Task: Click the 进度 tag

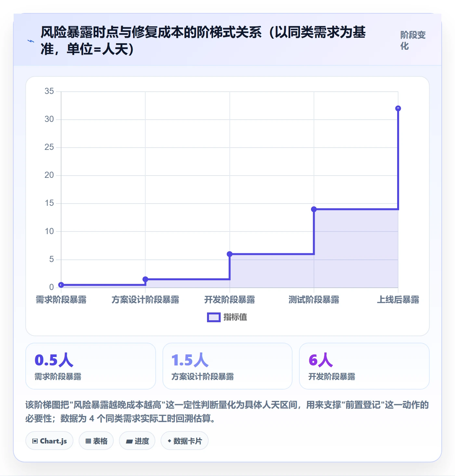Action: [137, 441]
